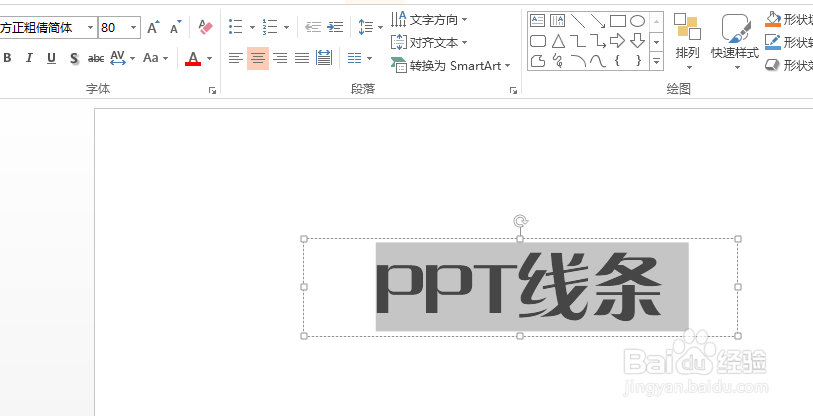Open the line spacing menu
The width and height of the screenshot is (813, 416).
click(370, 26)
